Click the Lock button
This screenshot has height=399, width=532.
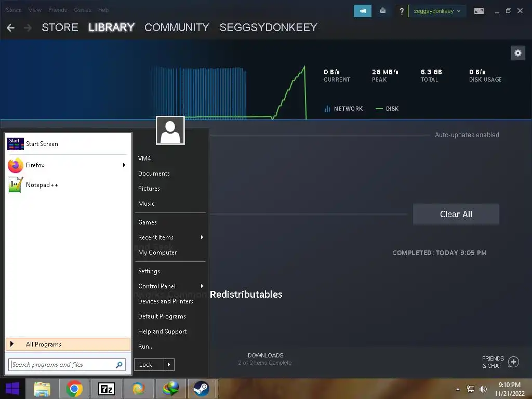[149, 365]
